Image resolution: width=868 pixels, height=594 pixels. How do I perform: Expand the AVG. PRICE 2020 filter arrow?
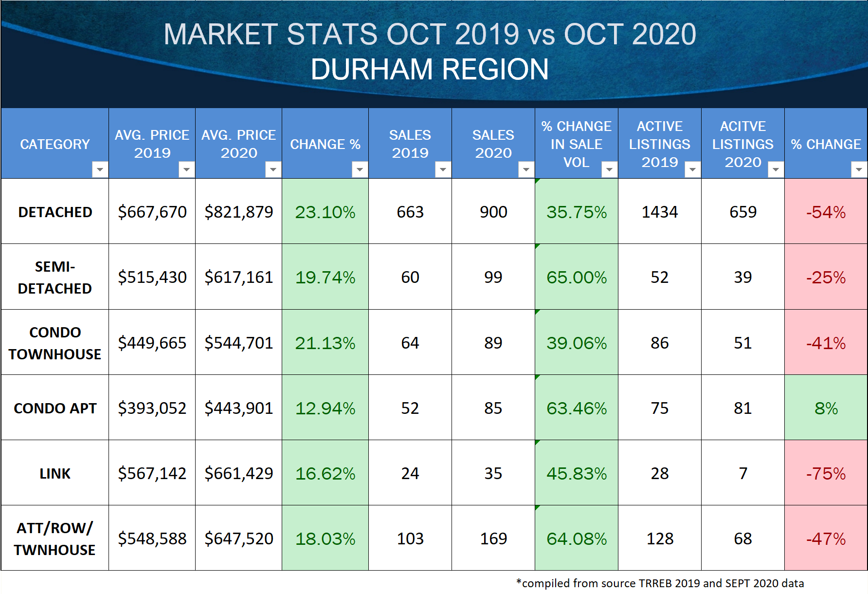point(273,169)
